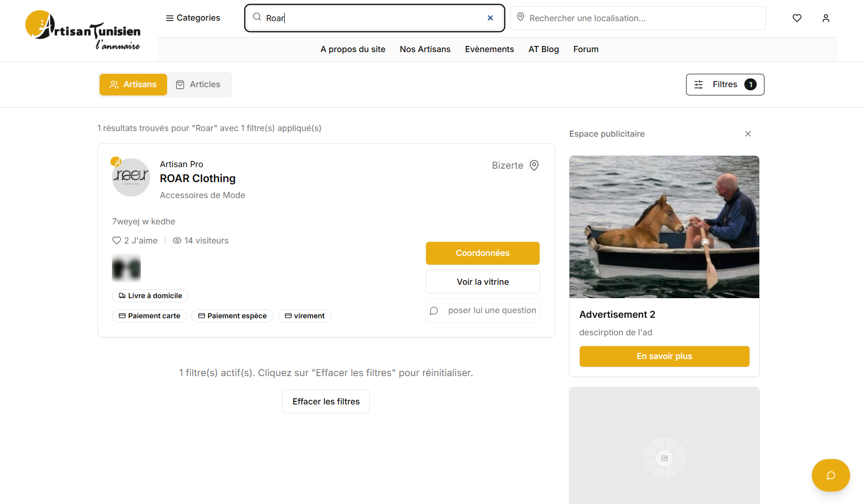Click Voir la vitrine button
The image size is (864, 504).
click(x=482, y=282)
